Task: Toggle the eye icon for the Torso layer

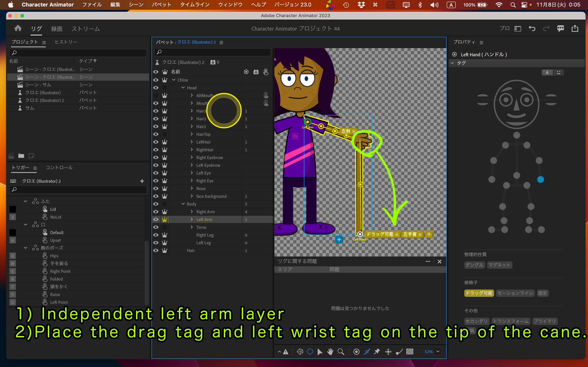Action: click(156, 227)
